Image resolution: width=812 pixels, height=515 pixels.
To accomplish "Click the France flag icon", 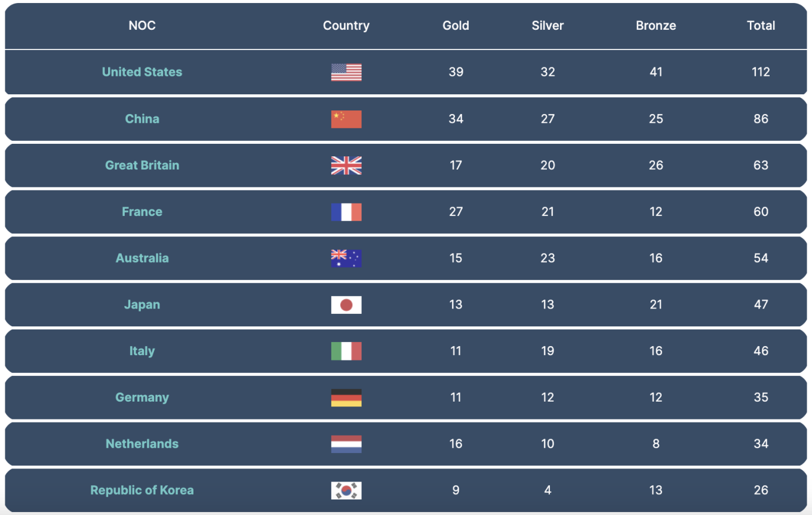I will coord(346,212).
